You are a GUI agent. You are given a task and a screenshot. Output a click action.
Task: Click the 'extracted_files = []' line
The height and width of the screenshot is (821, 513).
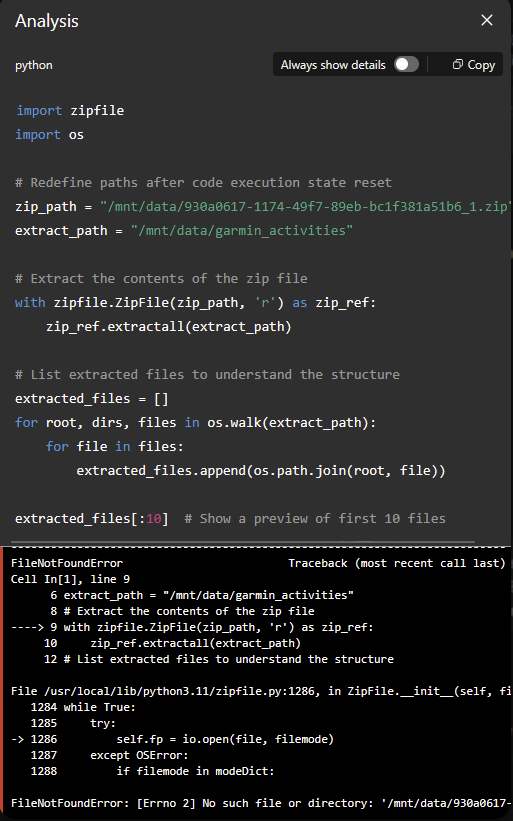92,398
